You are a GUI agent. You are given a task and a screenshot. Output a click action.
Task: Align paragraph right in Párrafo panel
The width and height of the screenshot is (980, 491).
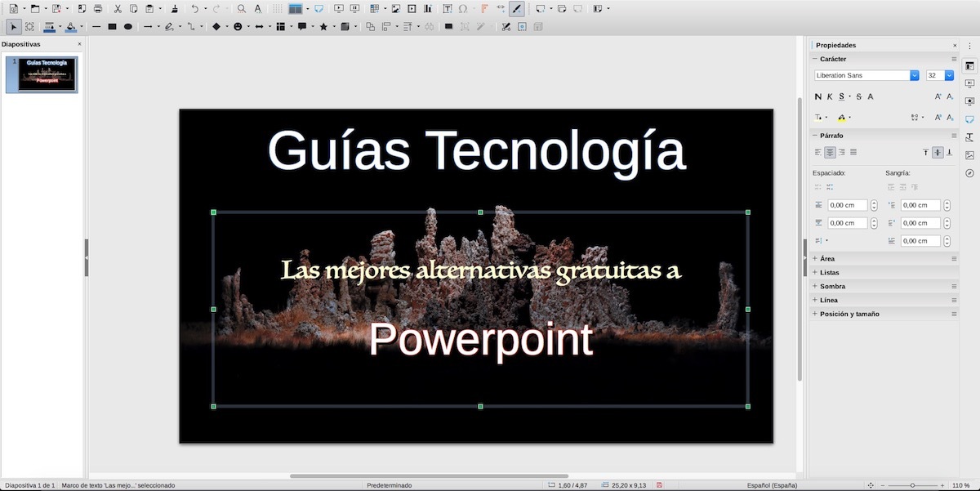tap(842, 152)
